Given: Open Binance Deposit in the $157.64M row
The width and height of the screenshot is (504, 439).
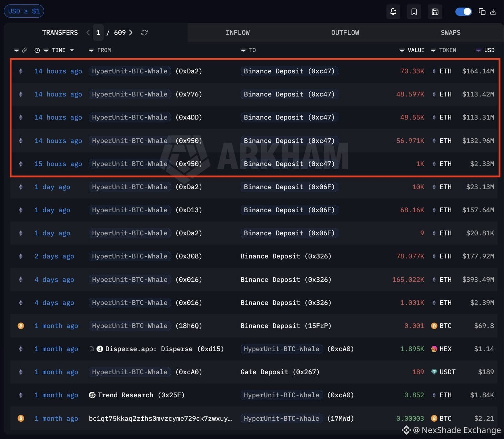Looking at the screenshot, I should [289, 210].
